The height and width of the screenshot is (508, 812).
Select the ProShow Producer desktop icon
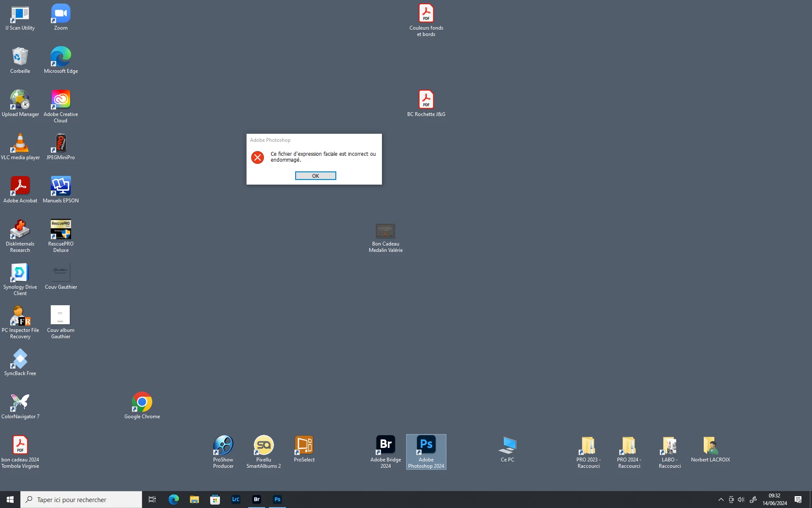223,445
